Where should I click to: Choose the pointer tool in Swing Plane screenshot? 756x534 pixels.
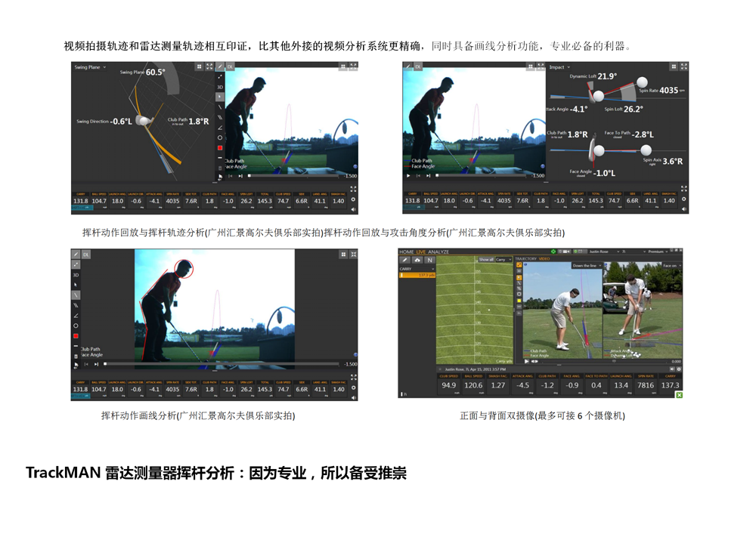point(220,97)
